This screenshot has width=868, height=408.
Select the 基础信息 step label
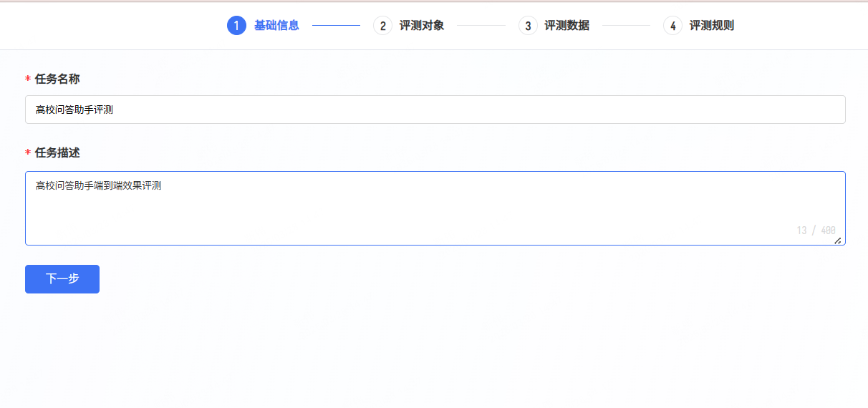[276, 26]
